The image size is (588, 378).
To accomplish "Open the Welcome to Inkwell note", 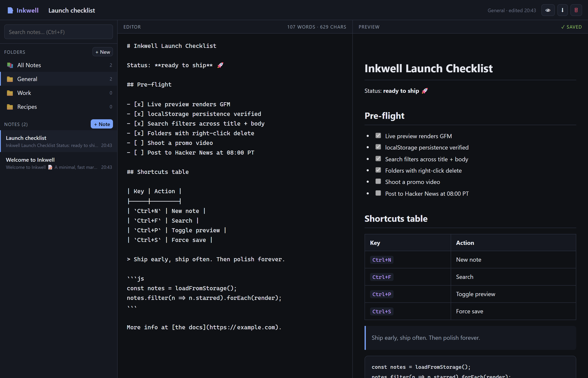I will pyautogui.click(x=59, y=163).
